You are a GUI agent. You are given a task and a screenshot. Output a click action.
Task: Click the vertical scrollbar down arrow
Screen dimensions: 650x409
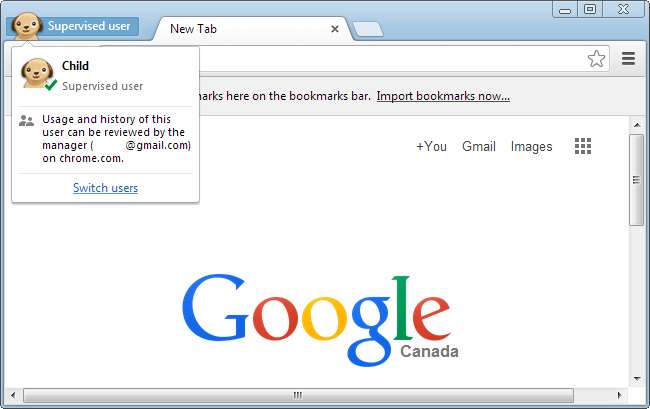coord(637,379)
